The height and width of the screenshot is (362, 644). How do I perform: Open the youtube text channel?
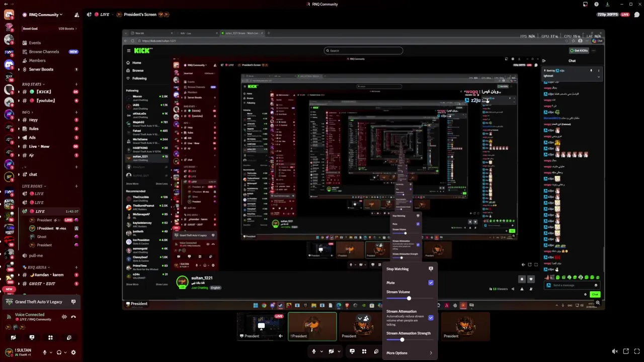click(49, 101)
